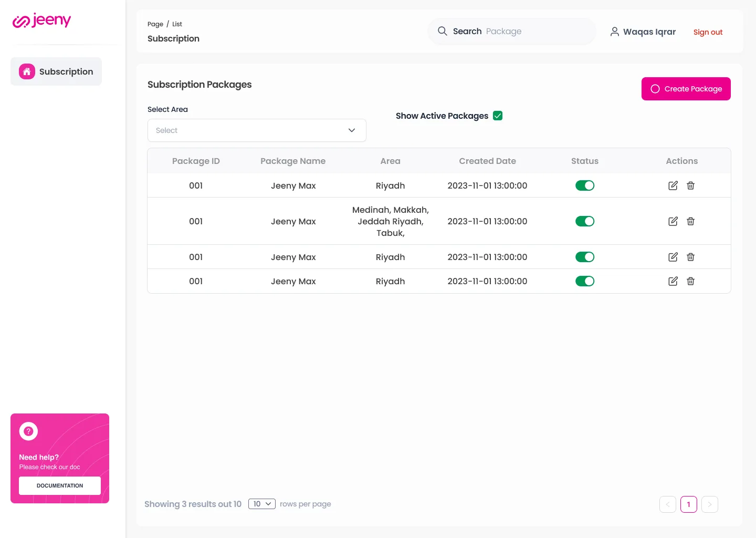Click the List breadcrumb item
Viewport: 756px width, 538px height.
point(177,24)
